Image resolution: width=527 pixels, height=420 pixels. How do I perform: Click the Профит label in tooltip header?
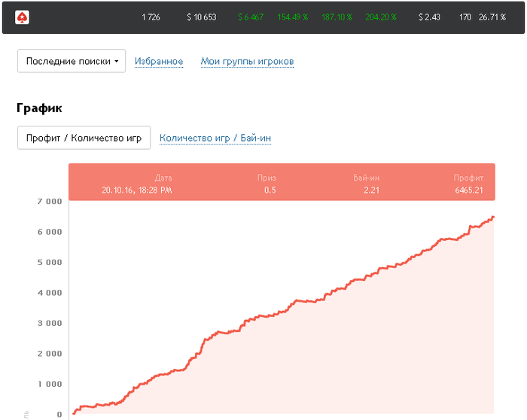(x=468, y=178)
